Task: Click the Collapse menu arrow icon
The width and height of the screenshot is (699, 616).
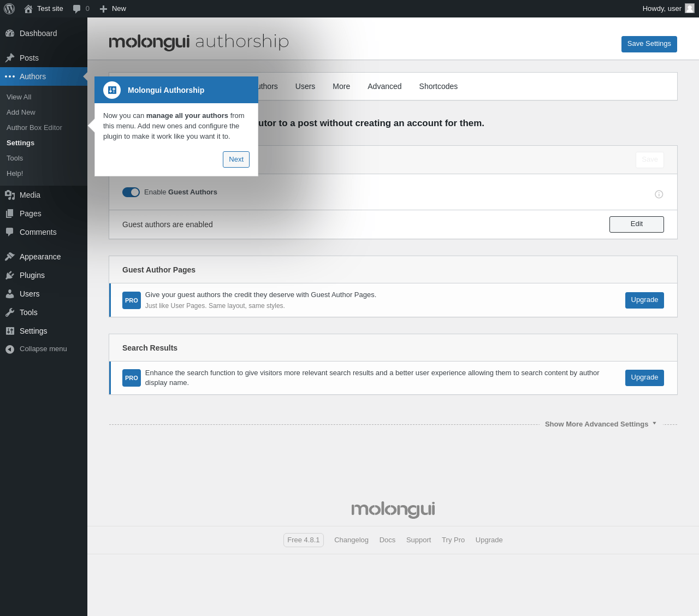Action: coord(10,349)
